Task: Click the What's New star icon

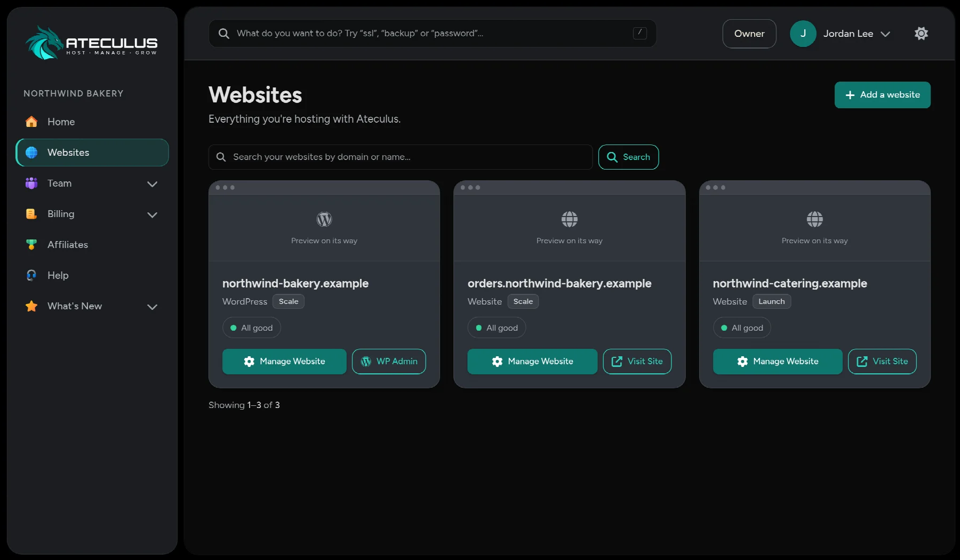Action: (x=31, y=306)
